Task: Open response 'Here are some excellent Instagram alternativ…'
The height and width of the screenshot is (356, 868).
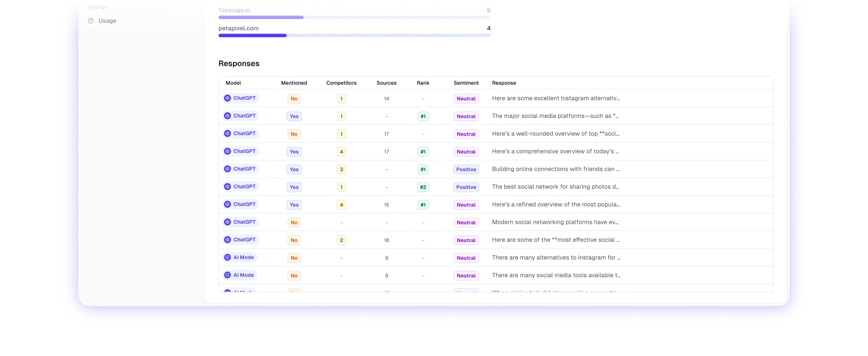Action: click(556, 98)
